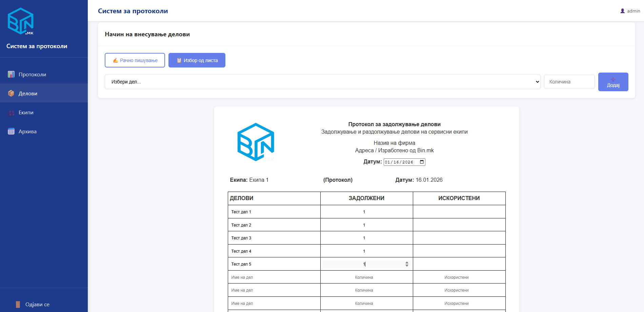The image size is (644, 312).
Task: Click the Одјави се door icon
Action: pyautogui.click(x=18, y=304)
